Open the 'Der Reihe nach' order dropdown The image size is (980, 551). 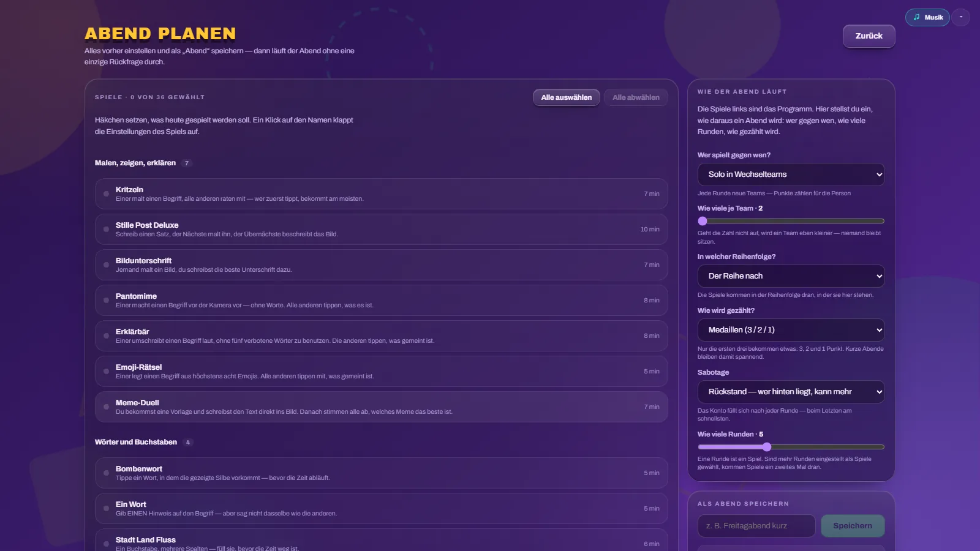pos(791,276)
